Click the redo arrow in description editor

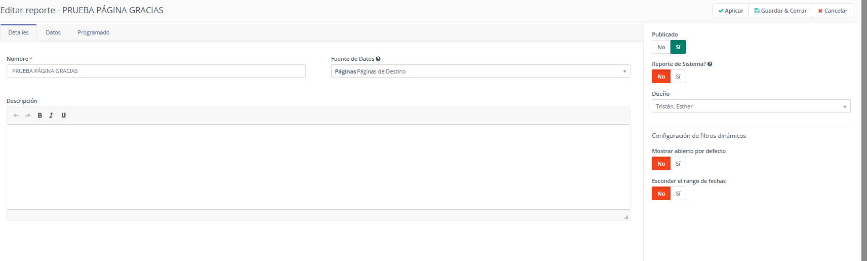pos(28,116)
